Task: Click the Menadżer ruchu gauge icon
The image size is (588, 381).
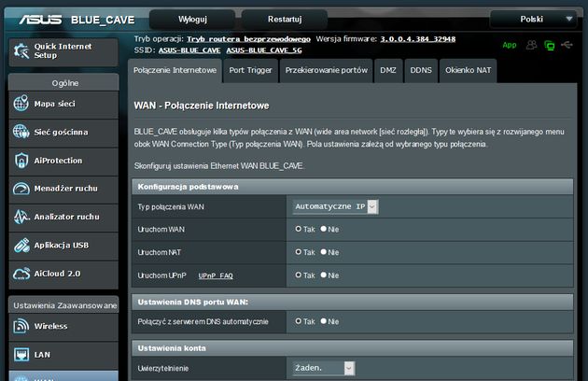Action: click(x=21, y=189)
